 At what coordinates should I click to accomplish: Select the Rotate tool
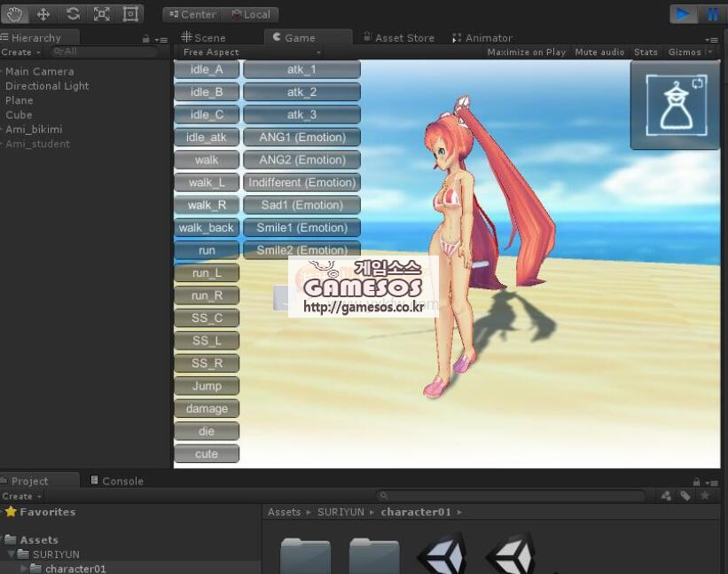coord(73,14)
